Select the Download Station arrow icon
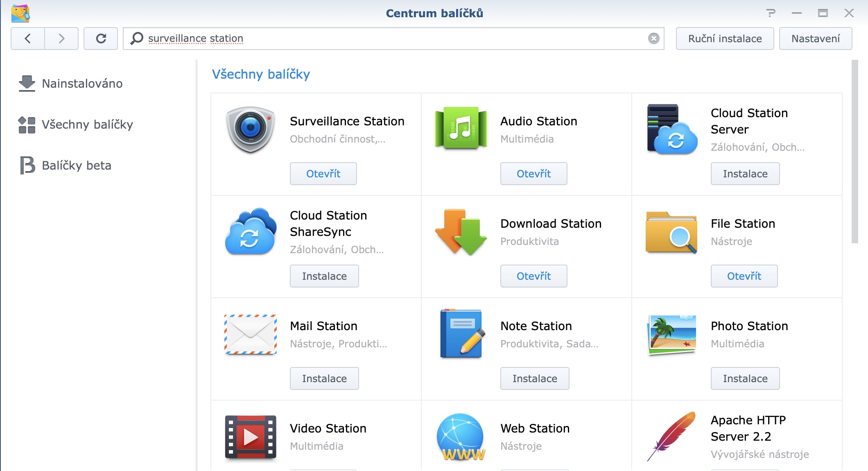The width and height of the screenshot is (868, 471). click(460, 231)
